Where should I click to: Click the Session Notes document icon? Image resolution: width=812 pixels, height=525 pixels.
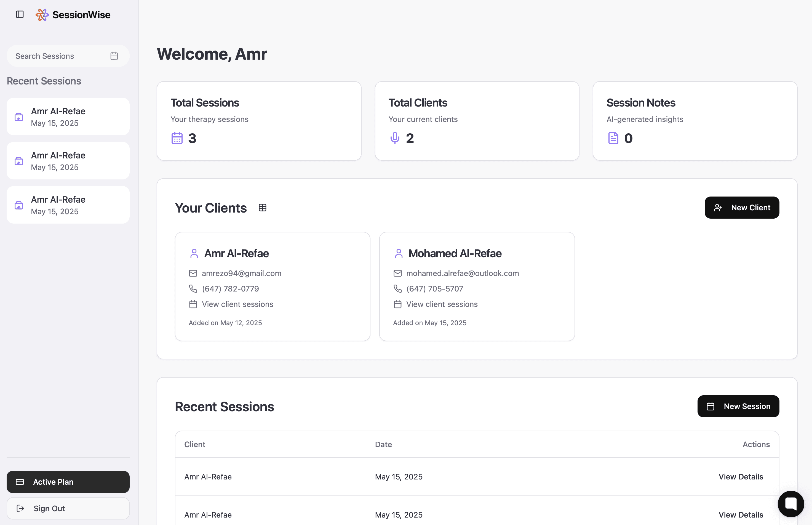click(613, 138)
